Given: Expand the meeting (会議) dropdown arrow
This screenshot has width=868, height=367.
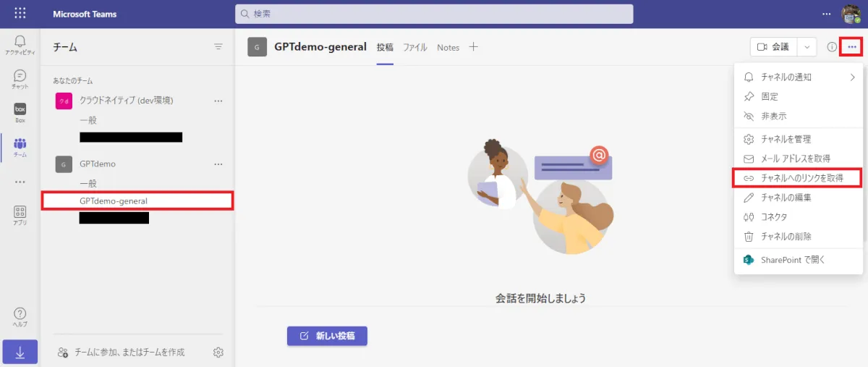Looking at the screenshot, I should pos(807,47).
